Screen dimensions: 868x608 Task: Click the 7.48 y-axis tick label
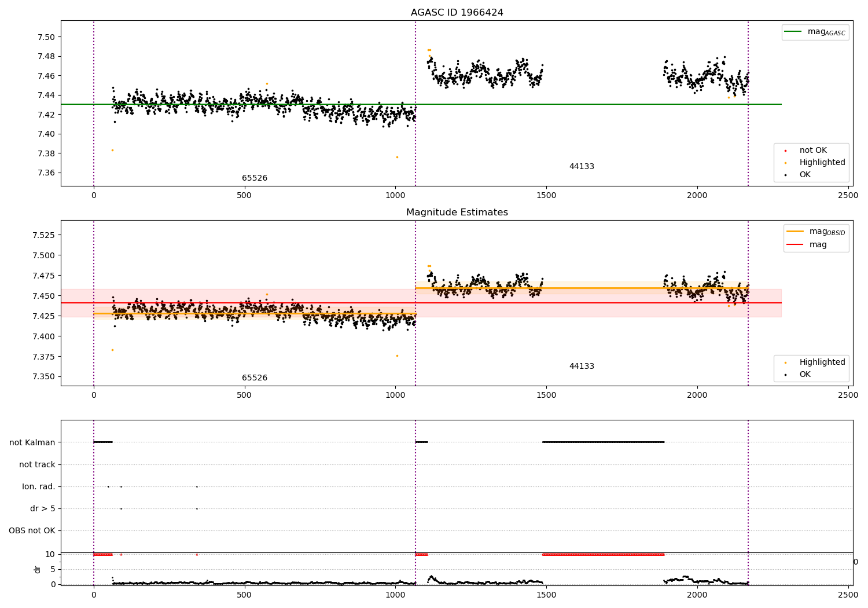coord(46,57)
